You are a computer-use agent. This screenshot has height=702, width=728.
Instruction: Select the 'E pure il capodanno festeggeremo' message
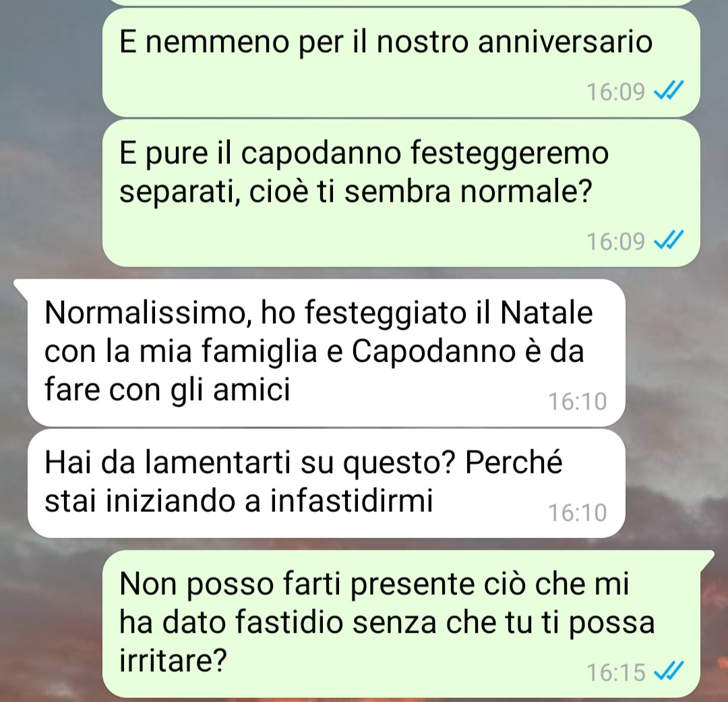(x=401, y=193)
